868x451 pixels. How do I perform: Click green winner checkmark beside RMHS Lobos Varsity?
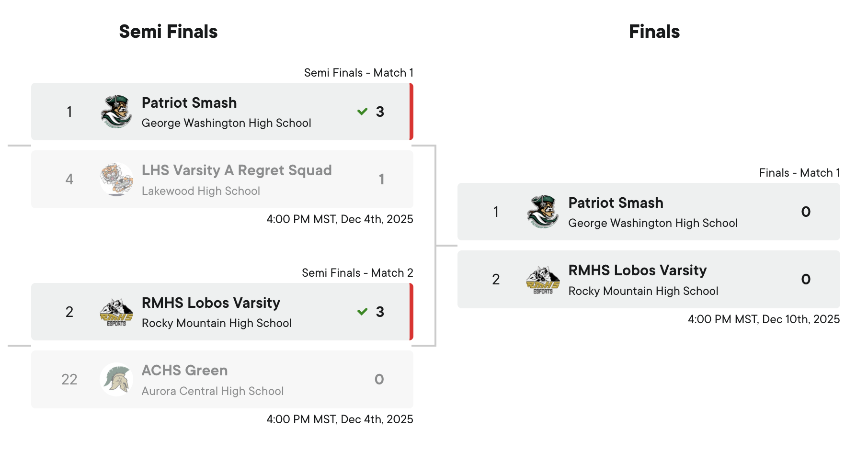pos(362,312)
